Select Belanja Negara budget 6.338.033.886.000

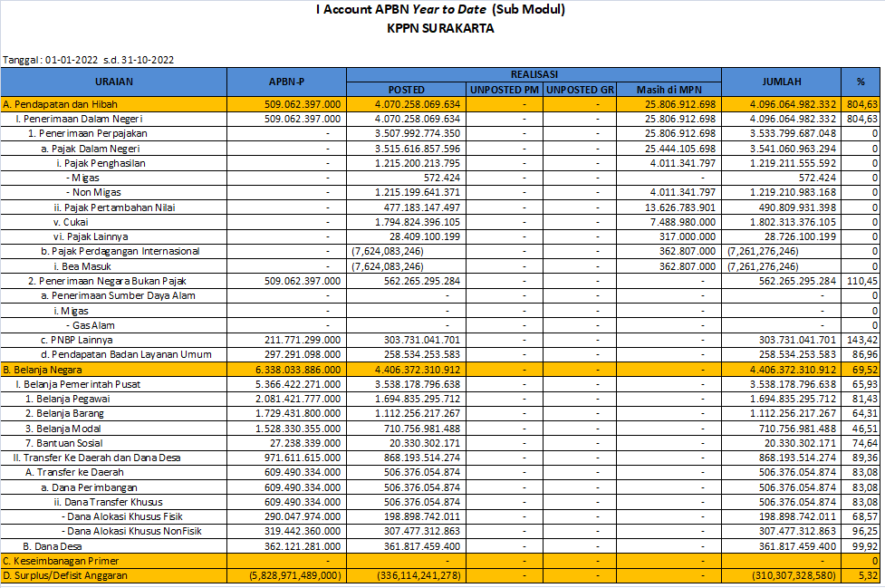[x=298, y=371]
